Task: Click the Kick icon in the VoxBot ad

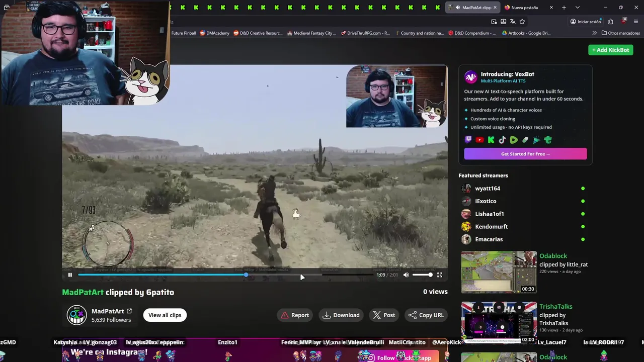Action: click(x=491, y=140)
